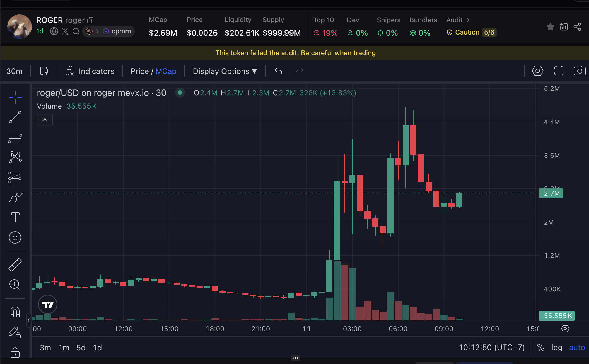The image size is (589, 364).
Task: Select the crosshair cursor tool
Action: click(x=15, y=97)
